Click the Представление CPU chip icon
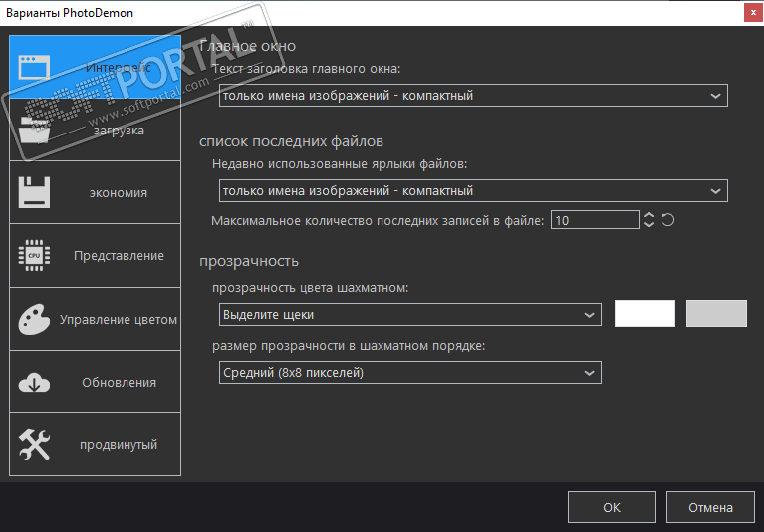 [34, 255]
